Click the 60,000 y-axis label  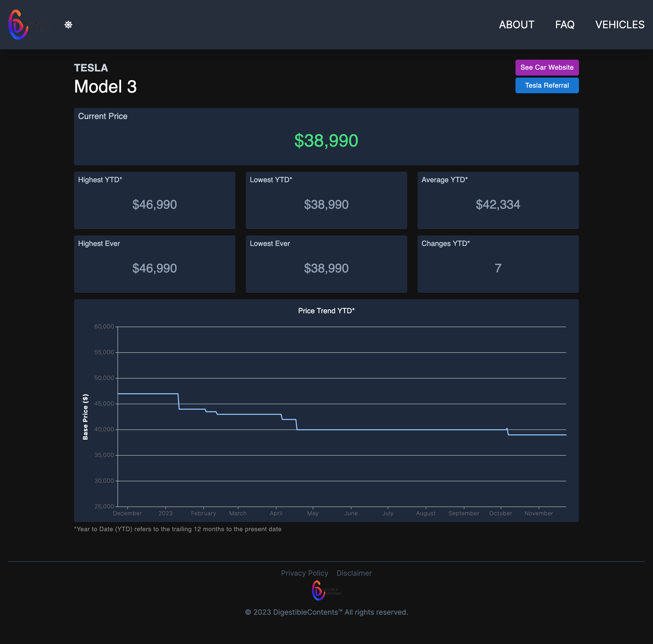tap(104, 326)
